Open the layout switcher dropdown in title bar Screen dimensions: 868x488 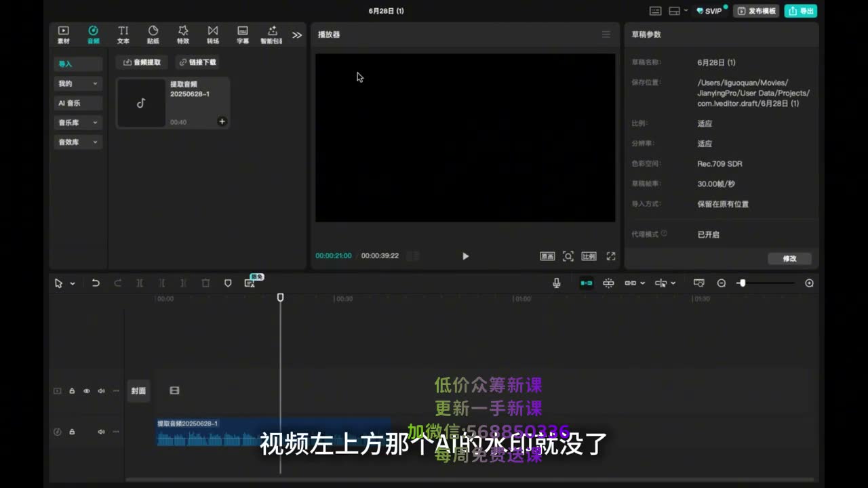coord(678,11)
